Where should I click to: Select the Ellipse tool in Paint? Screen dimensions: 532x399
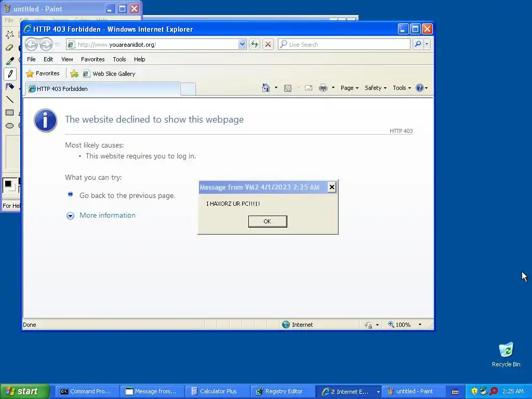click(10, 126)
